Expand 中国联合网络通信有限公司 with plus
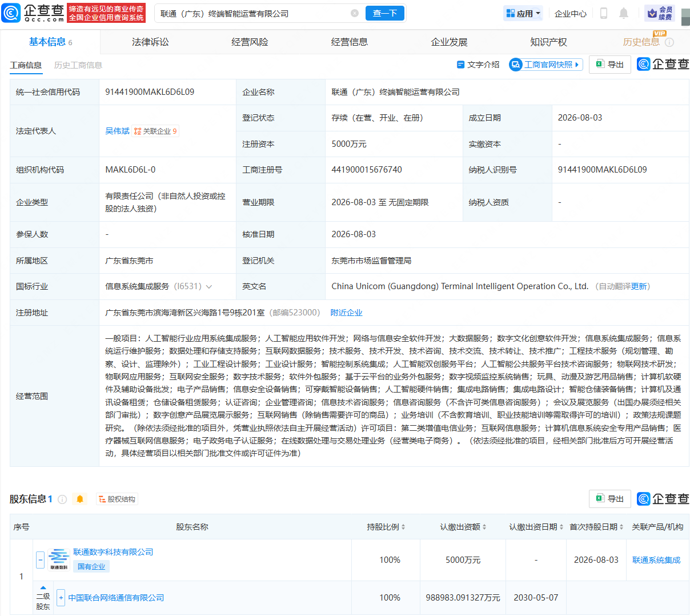Viewport: 690px width, 616px height. click(x=61, y=598)
